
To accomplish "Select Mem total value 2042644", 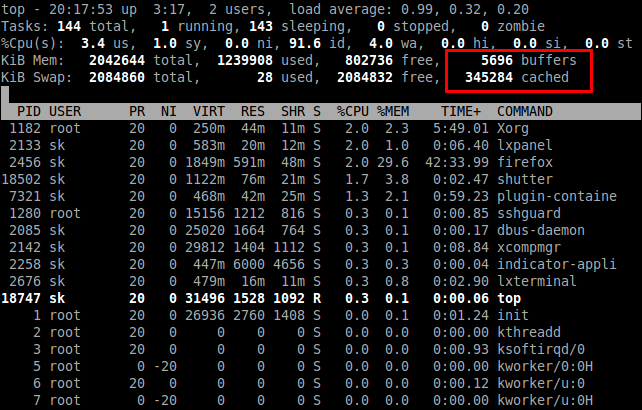I will tap(117, 60).
